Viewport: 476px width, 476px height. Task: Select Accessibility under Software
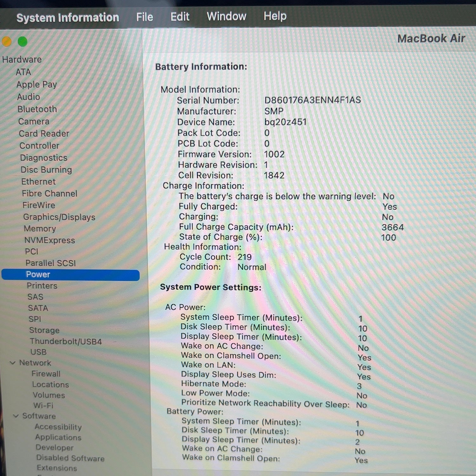point(58,427)
